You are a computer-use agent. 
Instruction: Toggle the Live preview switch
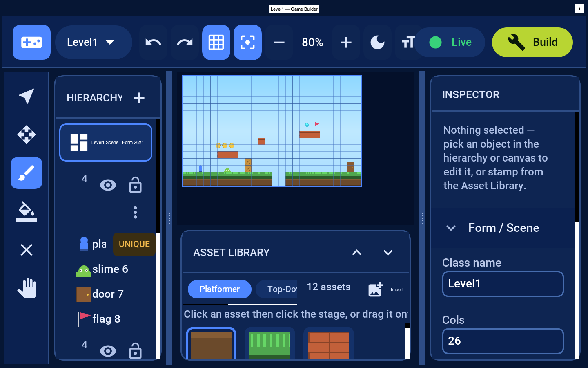450,42
